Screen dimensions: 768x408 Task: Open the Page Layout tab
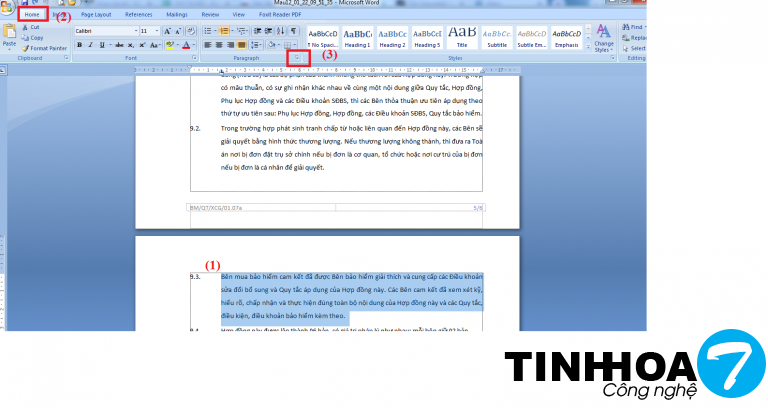97,15
